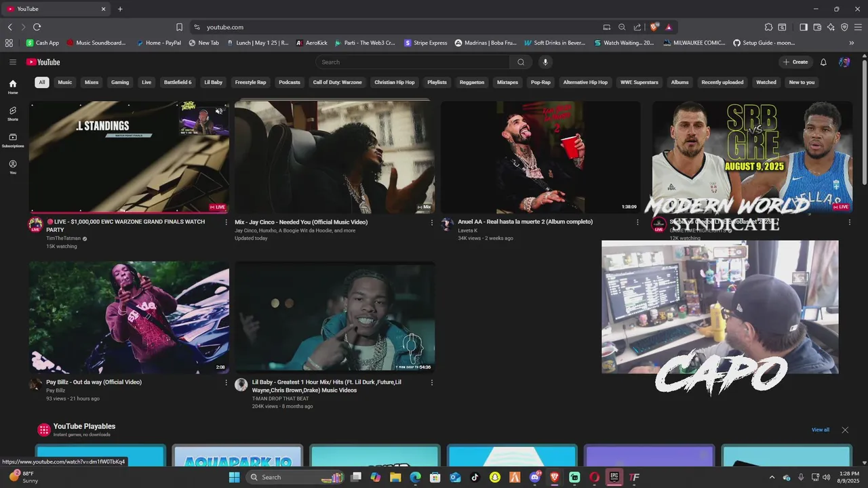Open Shorts in the sidebar

[x=13, y=113]
